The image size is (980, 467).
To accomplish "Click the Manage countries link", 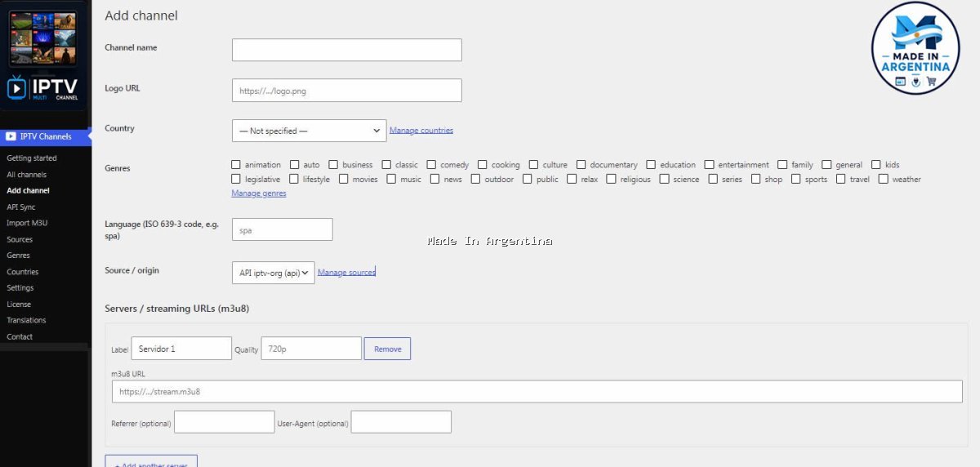I will click(421, 130).
